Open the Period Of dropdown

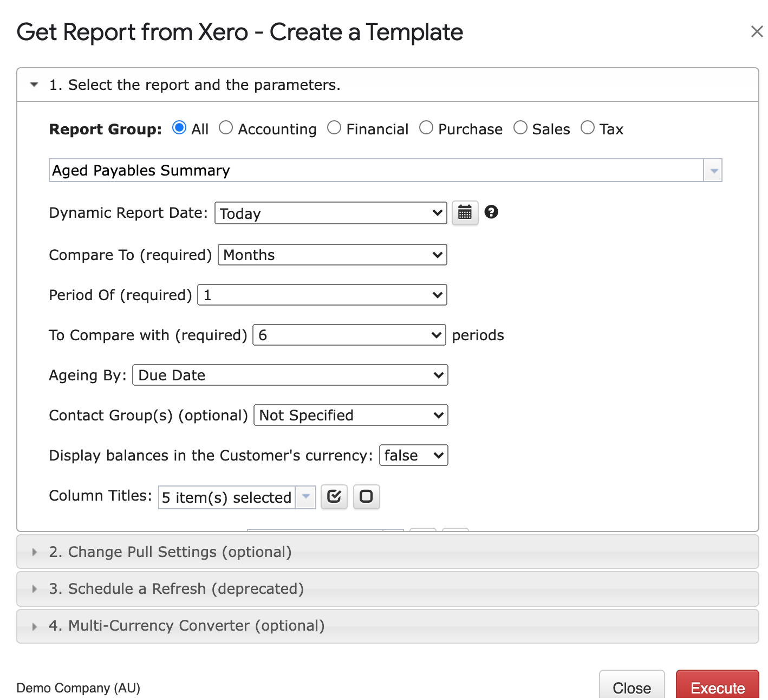322,295
